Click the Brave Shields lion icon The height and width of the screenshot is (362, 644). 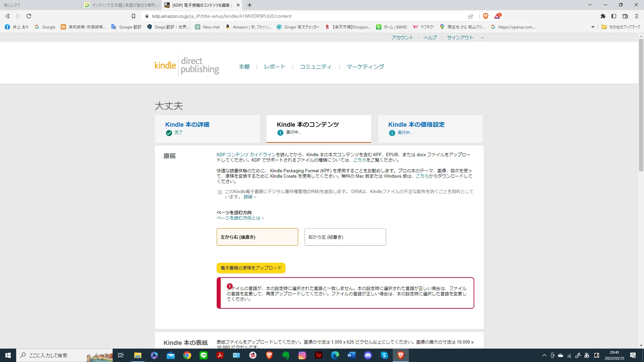(x=485, y=16)
